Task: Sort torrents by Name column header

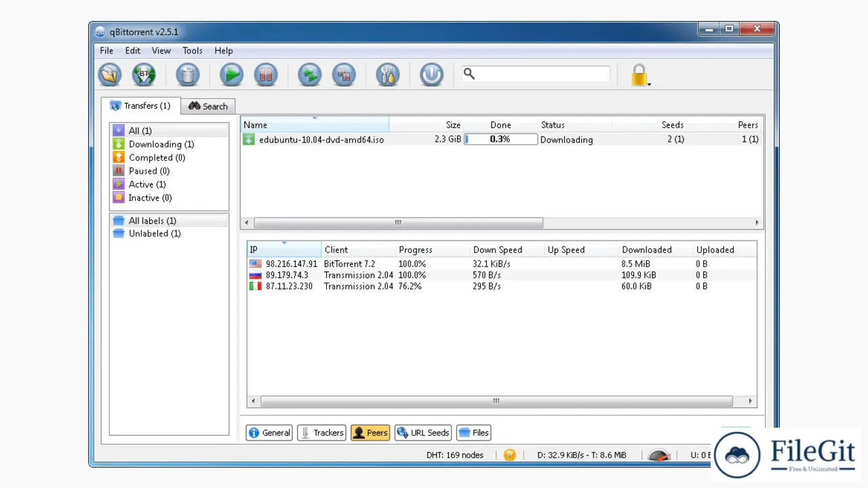Action: tap(315, 125)
